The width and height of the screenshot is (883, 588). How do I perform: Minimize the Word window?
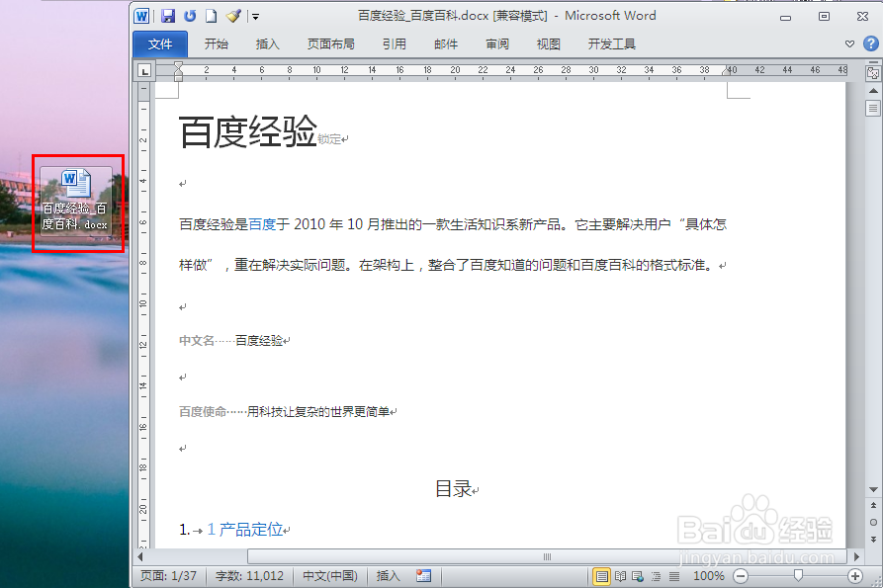click(x=785, y=17)
